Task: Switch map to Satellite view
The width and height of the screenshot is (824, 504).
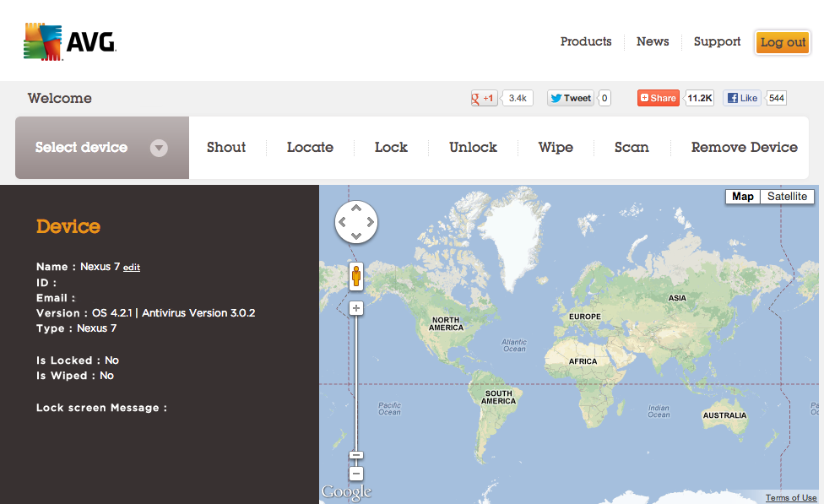Action: tap(787, 197)
